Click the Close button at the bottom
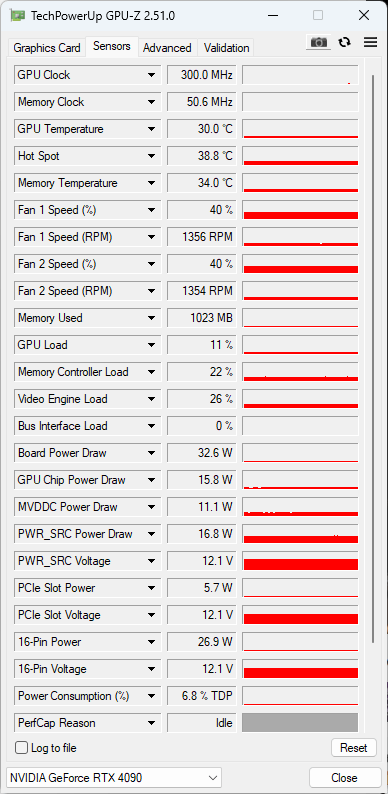The width and height of the screenshot is (388, 794). (344, 777)
